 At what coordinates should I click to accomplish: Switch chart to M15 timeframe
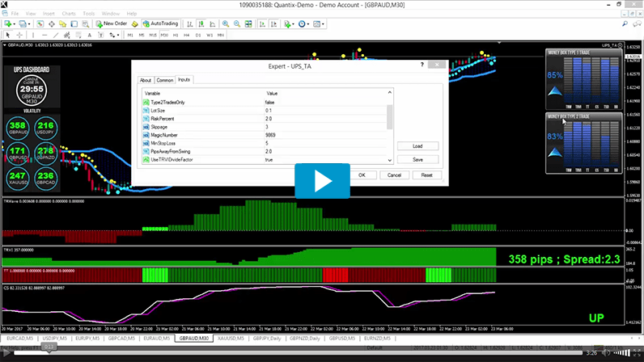tap(153, 36)
